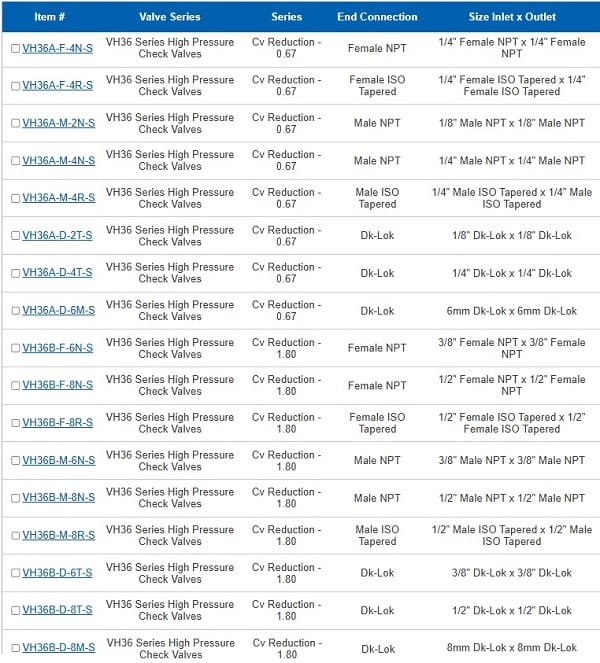Follow the VH36A-D-2T-S link
This screenshot has width=600, height=663.
click(x=57, y=236)
